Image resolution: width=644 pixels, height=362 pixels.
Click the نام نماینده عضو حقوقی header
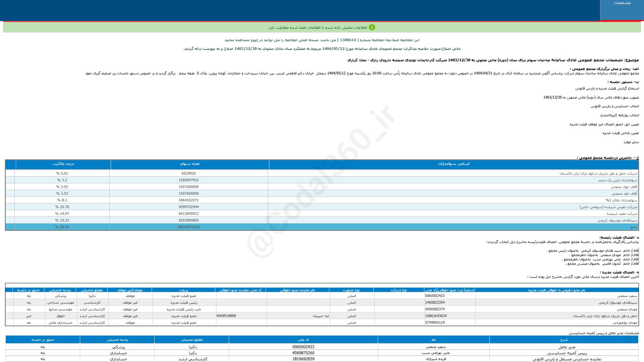pos(298,290)
